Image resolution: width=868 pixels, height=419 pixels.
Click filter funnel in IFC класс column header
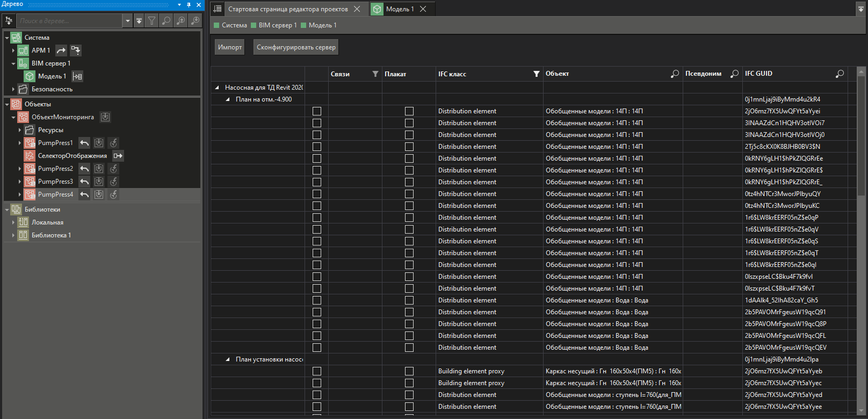point(537,74)
